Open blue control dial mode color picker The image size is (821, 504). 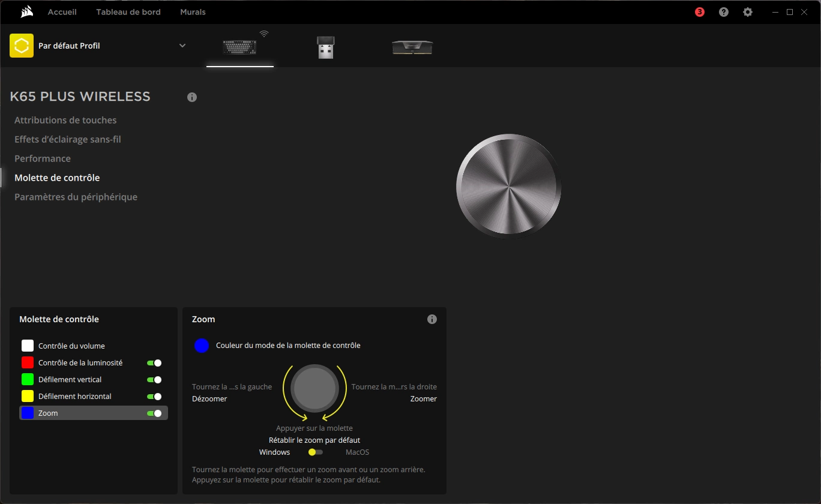pyautogui.click(x=202, y=346)
